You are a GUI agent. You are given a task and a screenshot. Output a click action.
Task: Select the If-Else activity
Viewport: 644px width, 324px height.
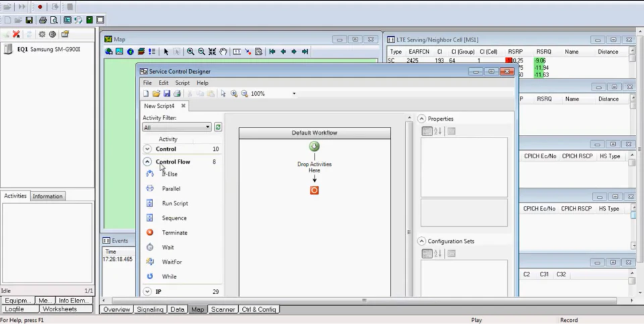(x=169, y=174)
